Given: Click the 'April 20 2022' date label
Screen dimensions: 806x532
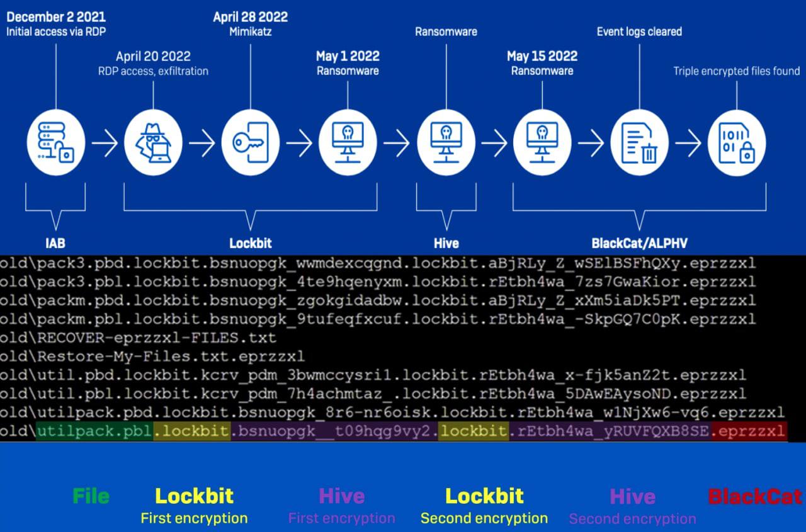Looking at the screenshot, I should coord(153,56).
